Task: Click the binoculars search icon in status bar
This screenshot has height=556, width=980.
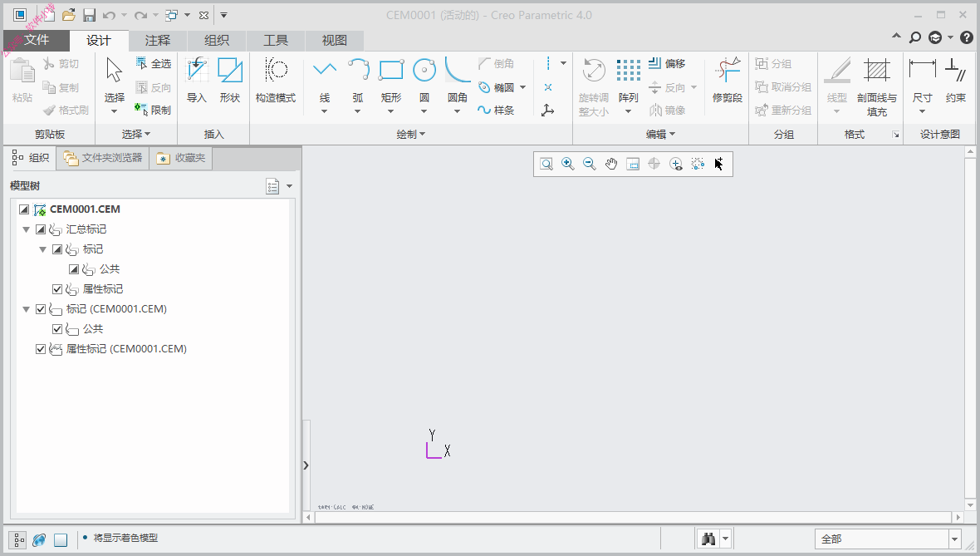Action: 708,539
